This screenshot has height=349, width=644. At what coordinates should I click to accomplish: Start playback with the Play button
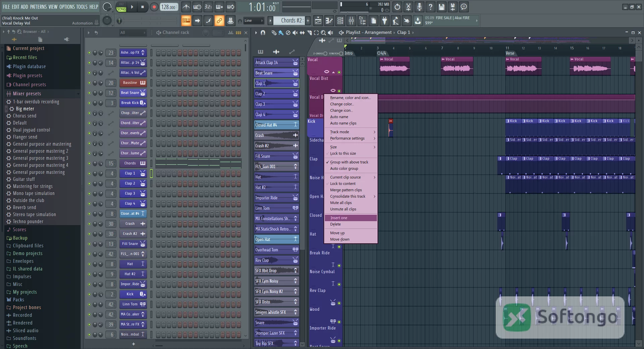pyautogui.click(x=132, y=7)
